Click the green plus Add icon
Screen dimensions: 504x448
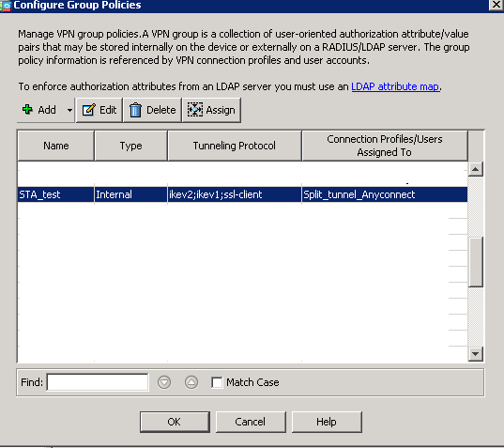[27, 110]
